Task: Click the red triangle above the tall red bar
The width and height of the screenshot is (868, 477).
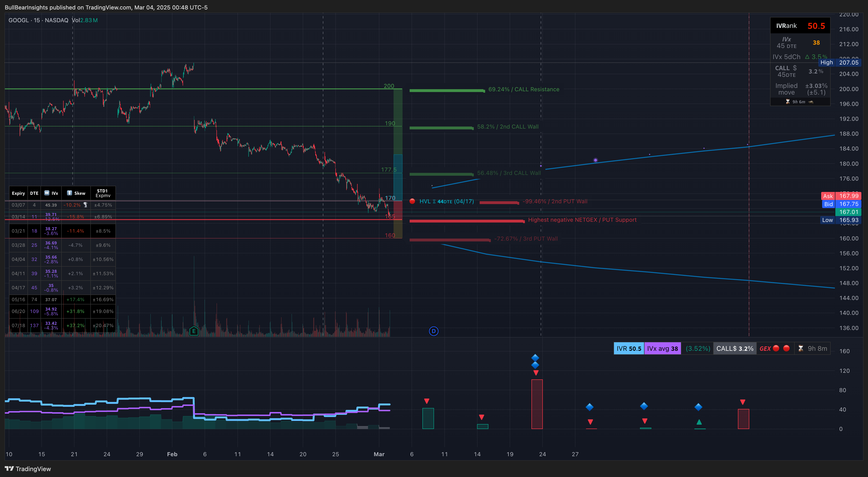Action: coord(536,373)
